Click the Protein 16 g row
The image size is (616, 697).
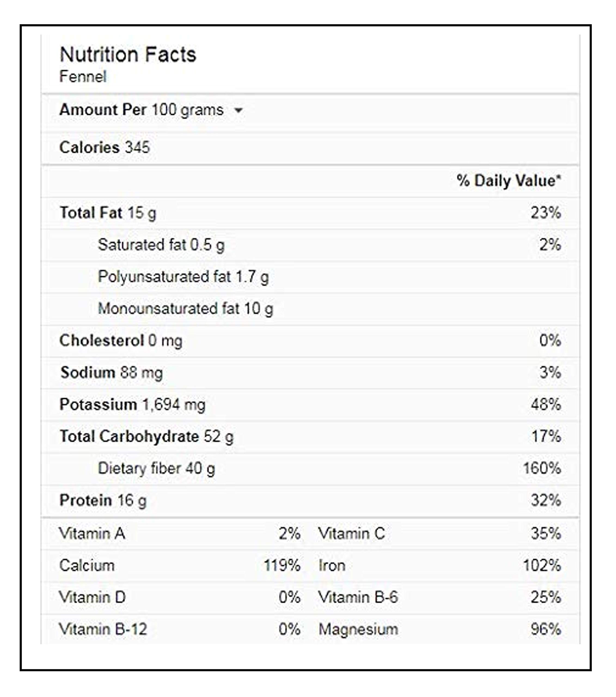pos(310,501)
